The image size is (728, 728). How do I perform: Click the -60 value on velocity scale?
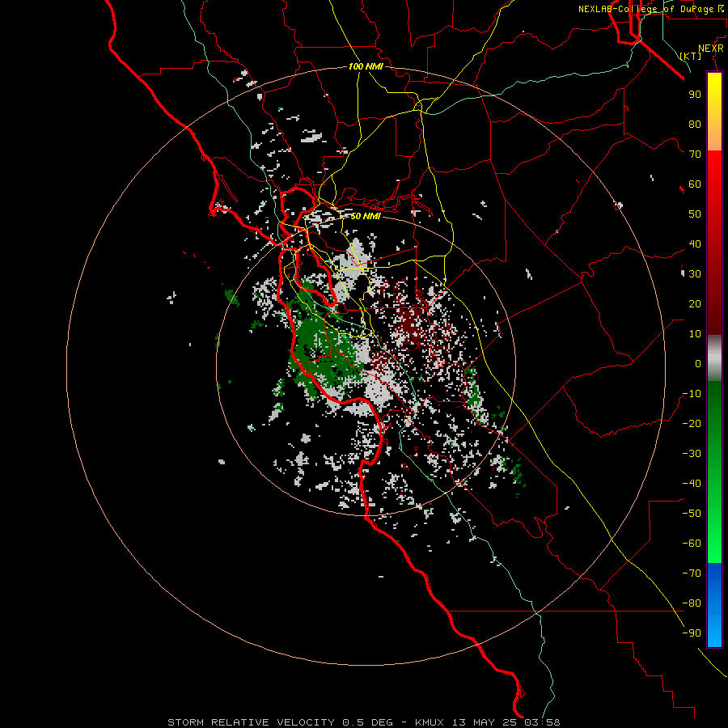pos(692,544)
